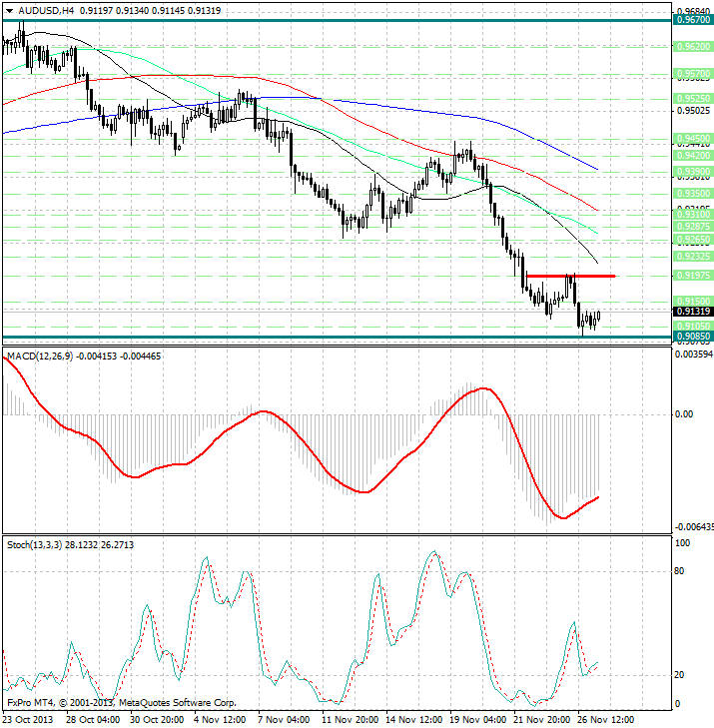This screenshot has height=728, width=714.
Task: Click the Stochastic 20 level label
Action: [679, 675]
